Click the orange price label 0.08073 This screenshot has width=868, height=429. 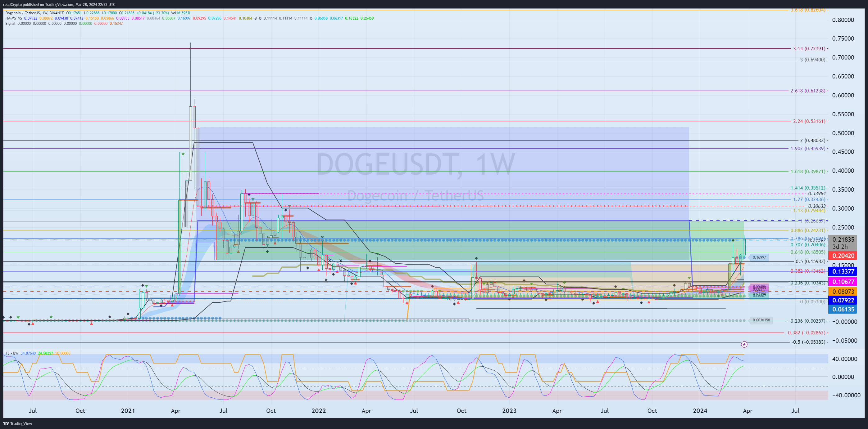(843, 291)
